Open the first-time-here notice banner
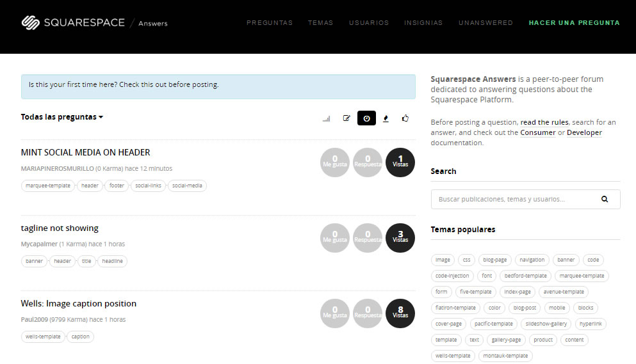Image resolution: width=636 pixels, height=364 pixels. click(x=218, y=86)
